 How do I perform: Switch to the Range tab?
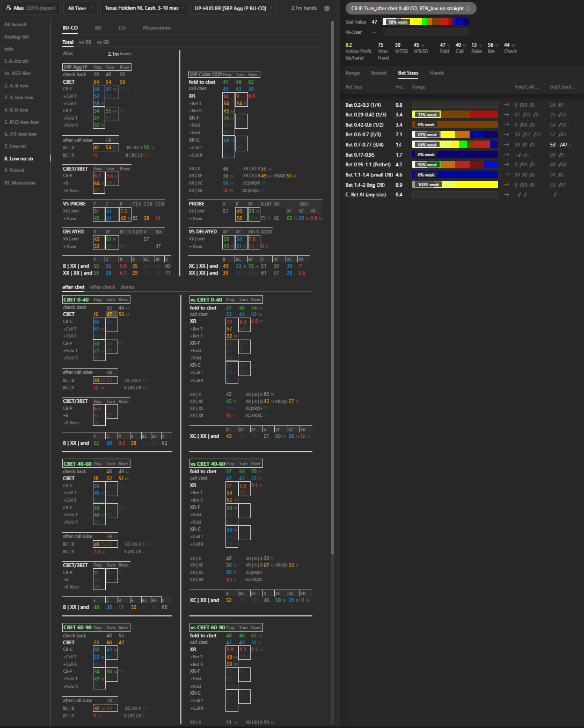coord(353,73)
